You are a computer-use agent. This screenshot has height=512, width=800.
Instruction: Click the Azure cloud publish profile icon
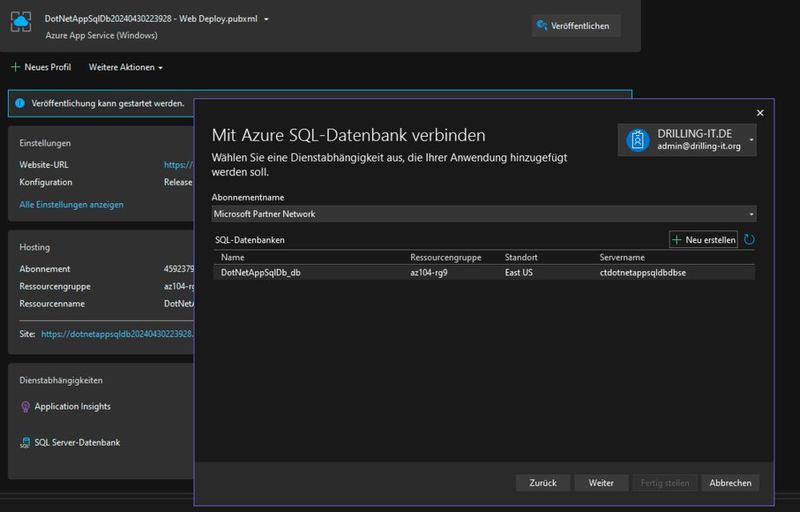pos(22,24)
